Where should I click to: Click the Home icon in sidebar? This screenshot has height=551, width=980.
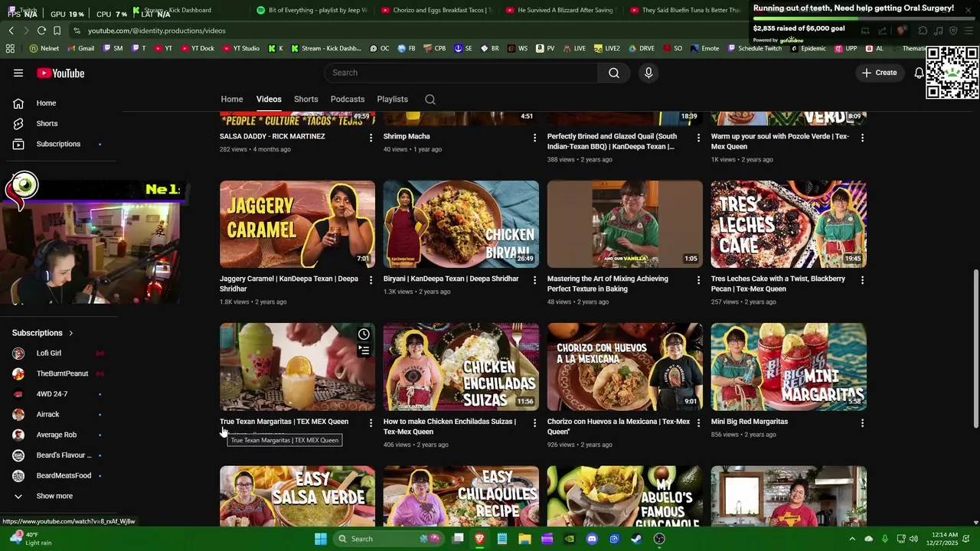18,103
